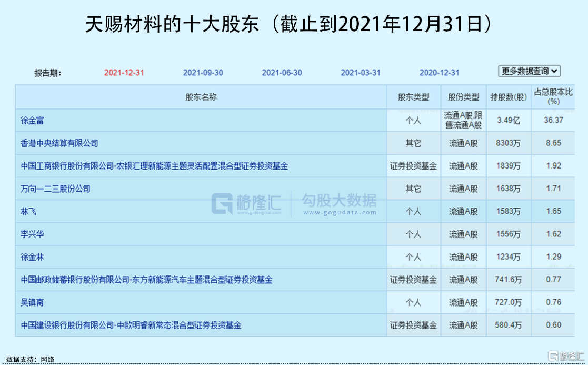The width and height of the screenshot is (588, 365).
Task: Open shareholder link 万向一二三股份公司
Action: click(55, 189)
